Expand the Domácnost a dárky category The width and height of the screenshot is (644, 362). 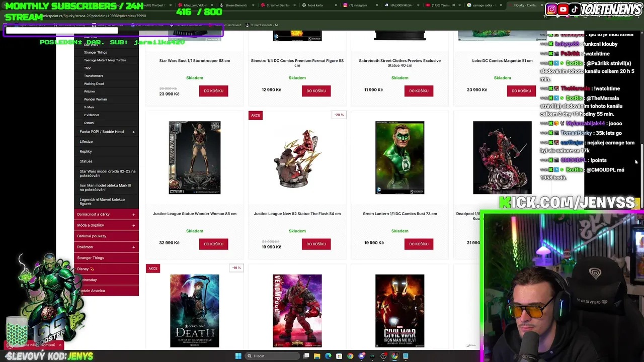(133, 215)
